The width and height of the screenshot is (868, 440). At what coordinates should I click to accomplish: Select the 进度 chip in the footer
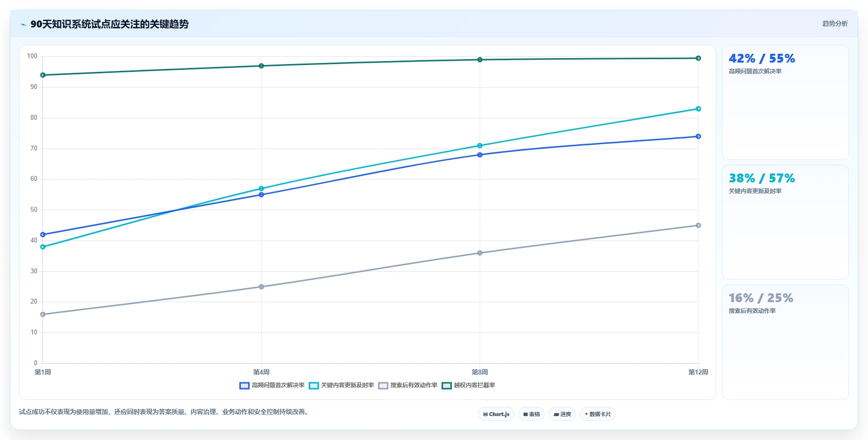(x=562, y=414)
